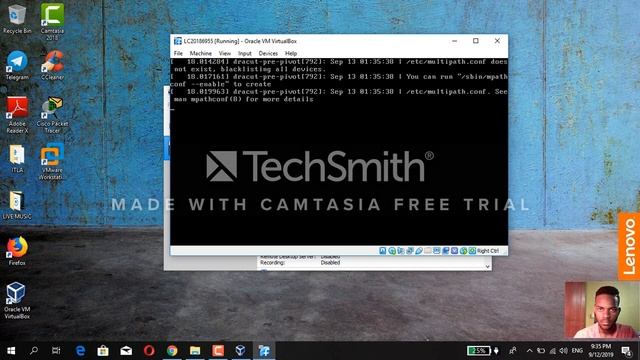Screen dimensions: 640x360
Task: Switch to Google Chrome on taskbar
Action: (172, 351)
